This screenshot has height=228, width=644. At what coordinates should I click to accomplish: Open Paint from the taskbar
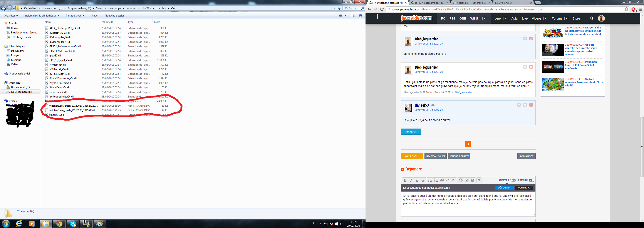(x=99, y=224)
